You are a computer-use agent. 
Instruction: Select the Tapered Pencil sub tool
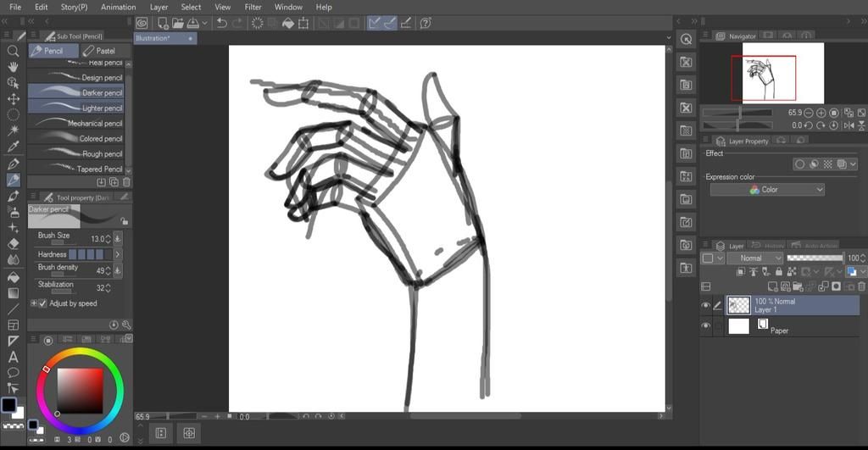(76, 169)
